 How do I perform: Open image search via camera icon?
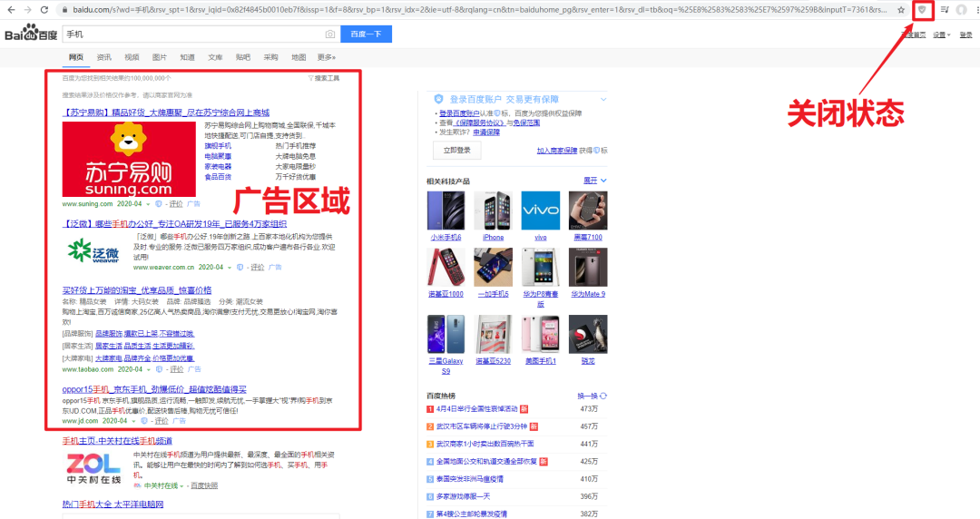[x=330, y=34]
